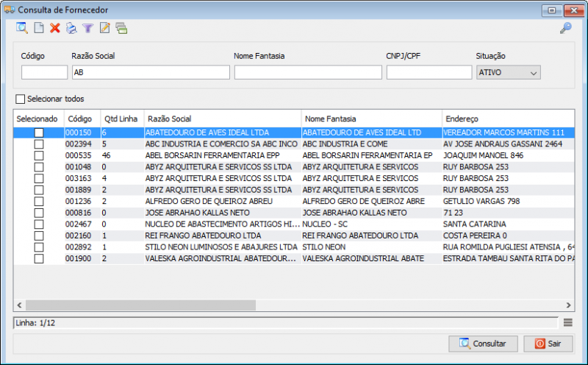Check the box for code 002892
Screen dimensions: 588x365
39,247
